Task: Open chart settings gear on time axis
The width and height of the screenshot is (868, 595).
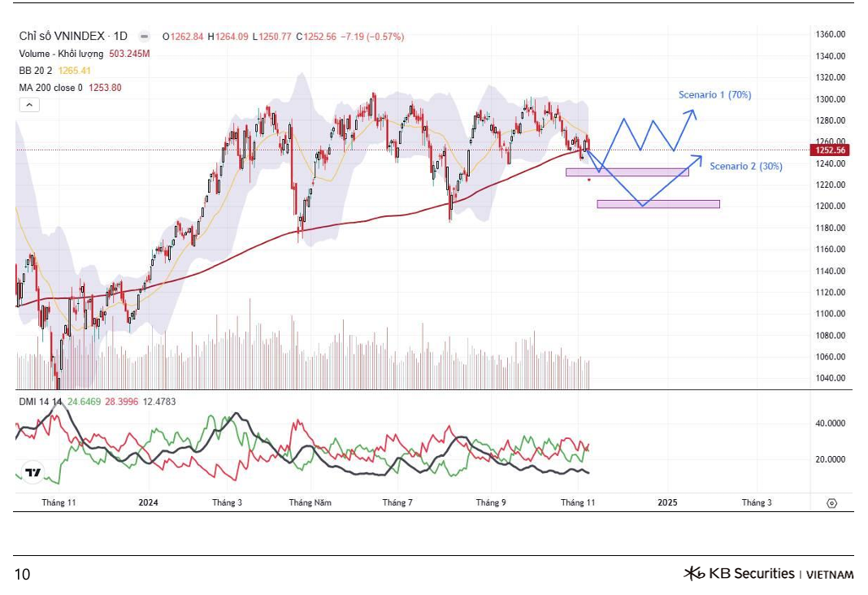Action: 831,503
